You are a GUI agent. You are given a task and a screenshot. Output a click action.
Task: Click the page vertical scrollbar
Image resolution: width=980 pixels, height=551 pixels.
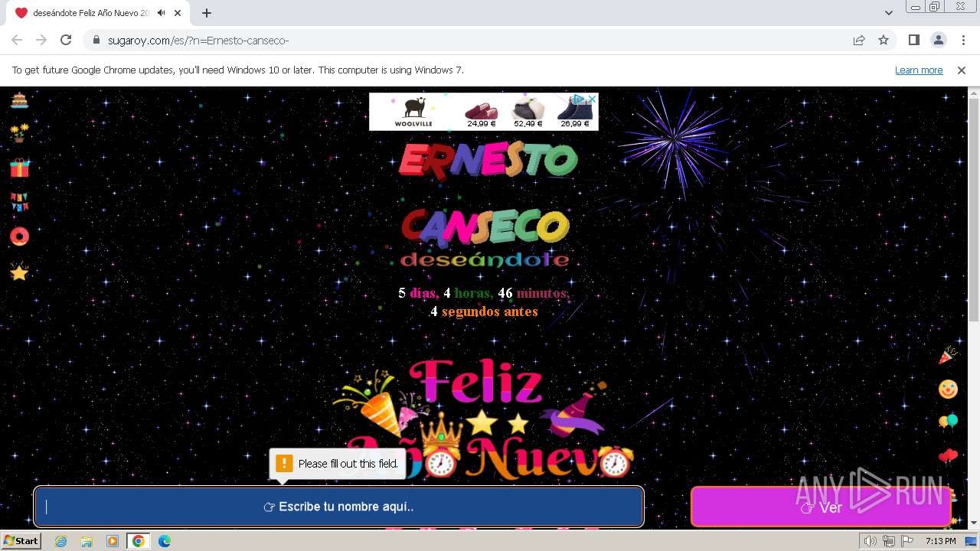[973, 210]
